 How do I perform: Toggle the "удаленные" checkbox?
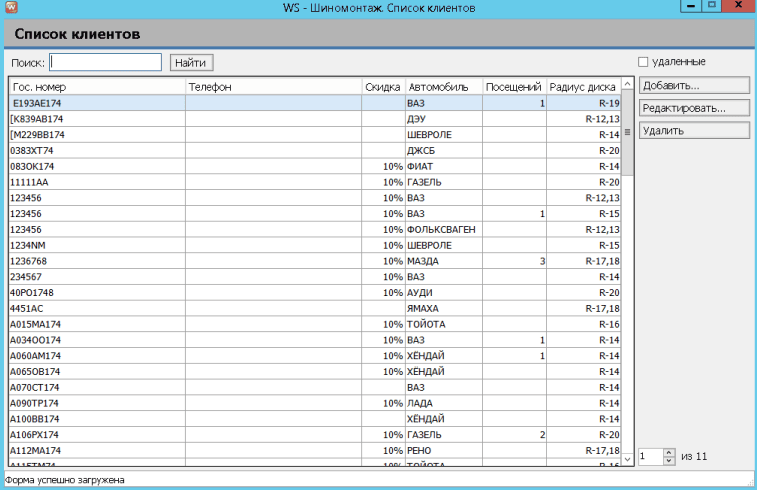644,62
